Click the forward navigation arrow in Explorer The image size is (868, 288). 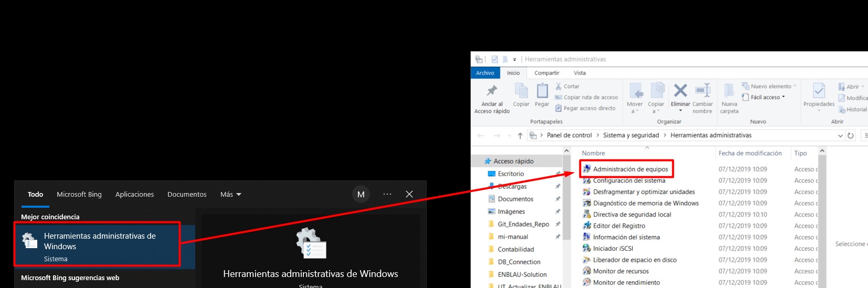point(496,135)
